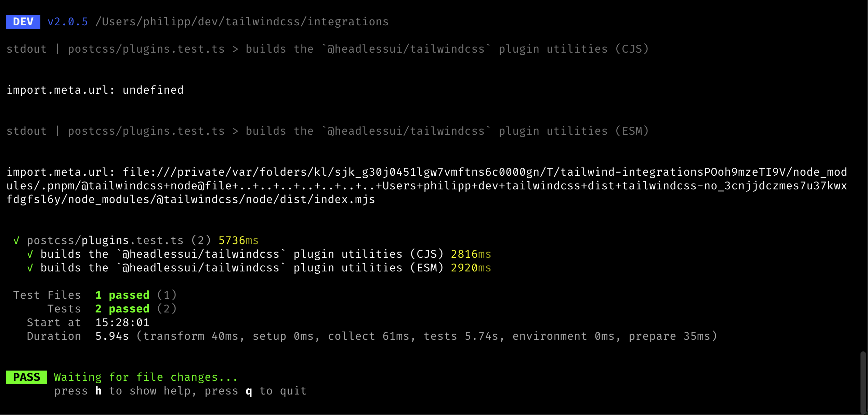Click the 'import.meta.url: undefined' output line
Viewport: 868px width, 415px height.
tap(95, 90)
